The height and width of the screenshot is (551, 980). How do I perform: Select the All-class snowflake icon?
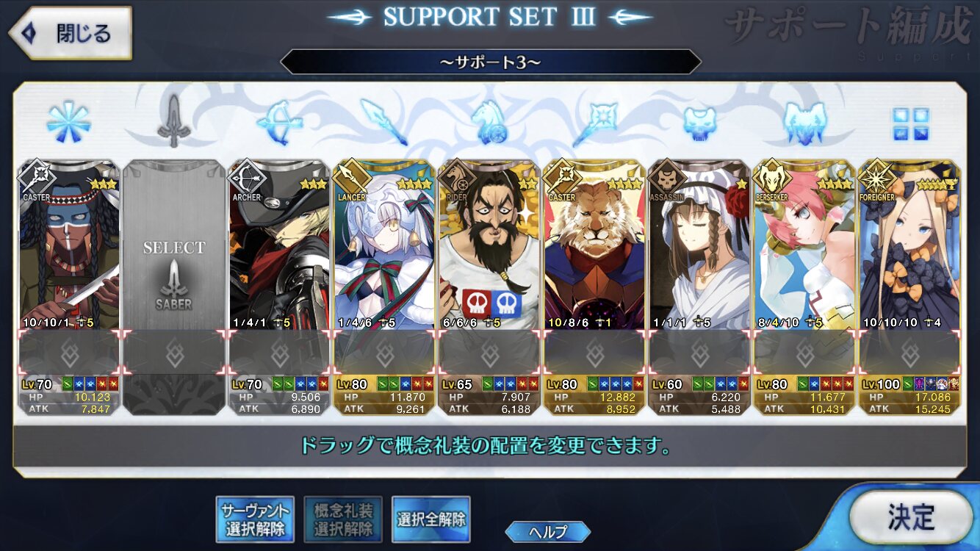click(x=68, y=122)
